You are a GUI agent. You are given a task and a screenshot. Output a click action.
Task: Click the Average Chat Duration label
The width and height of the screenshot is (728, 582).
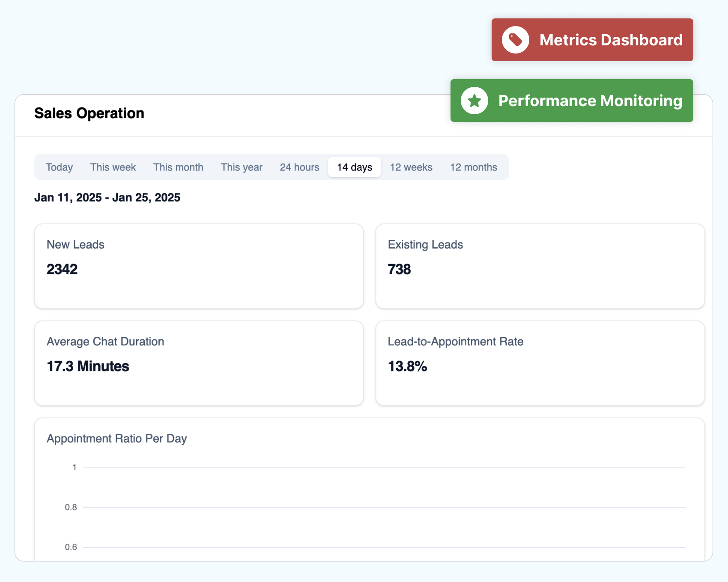(105, 341)
